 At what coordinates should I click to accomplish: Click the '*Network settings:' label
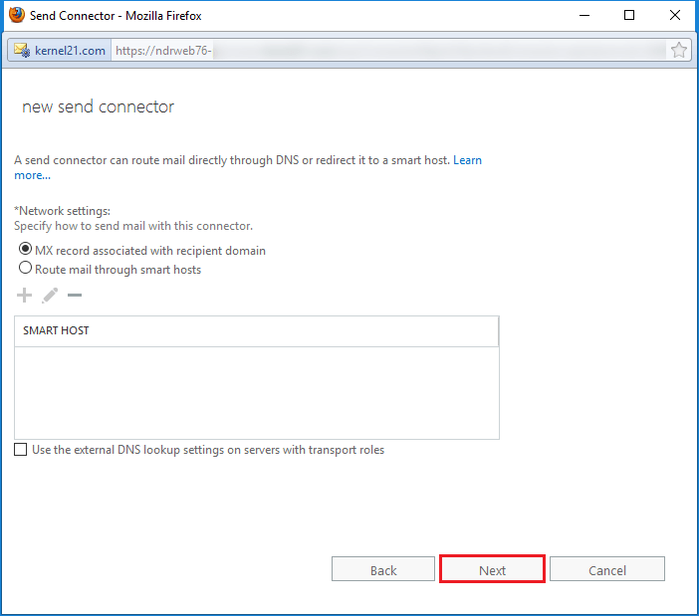coord(62,211)
